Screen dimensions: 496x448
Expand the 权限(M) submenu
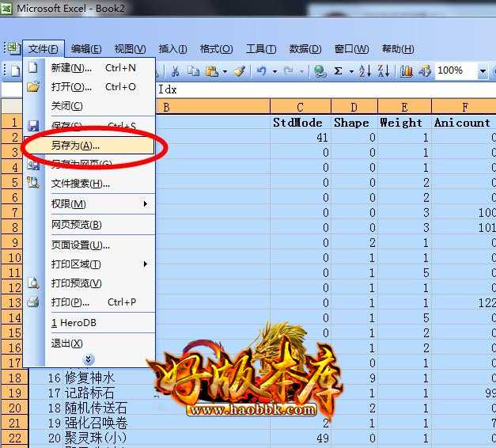[x=90, y=204]
